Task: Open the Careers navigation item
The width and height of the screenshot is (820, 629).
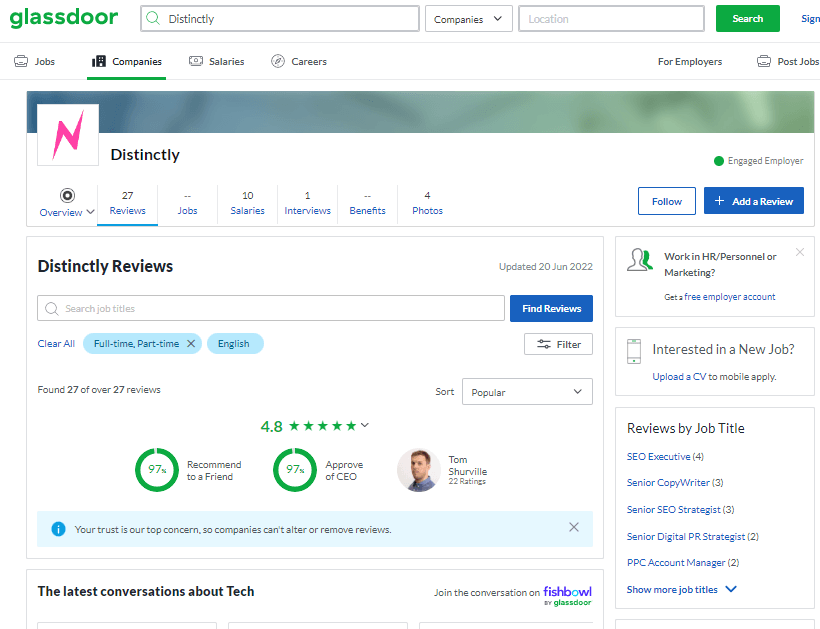Action: pos(299,61)
